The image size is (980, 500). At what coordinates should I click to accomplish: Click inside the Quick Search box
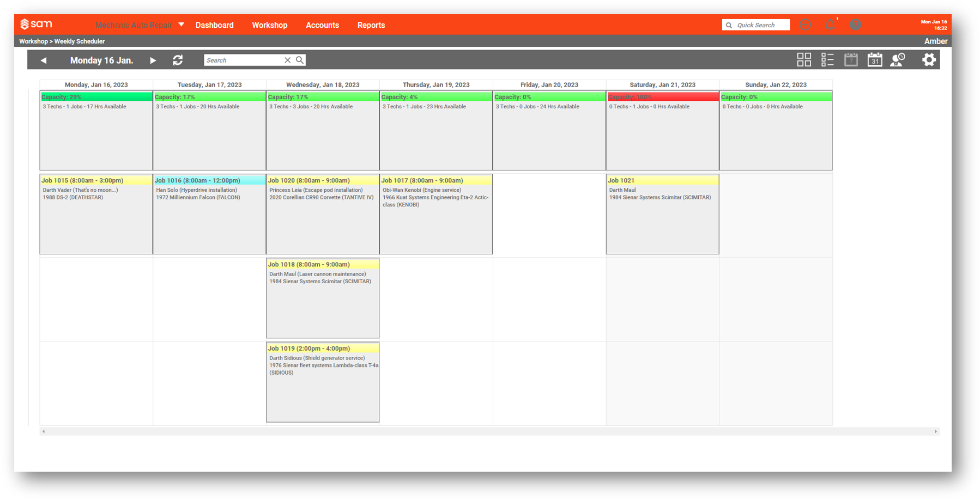pyautogui.click(x=760, y=25)
